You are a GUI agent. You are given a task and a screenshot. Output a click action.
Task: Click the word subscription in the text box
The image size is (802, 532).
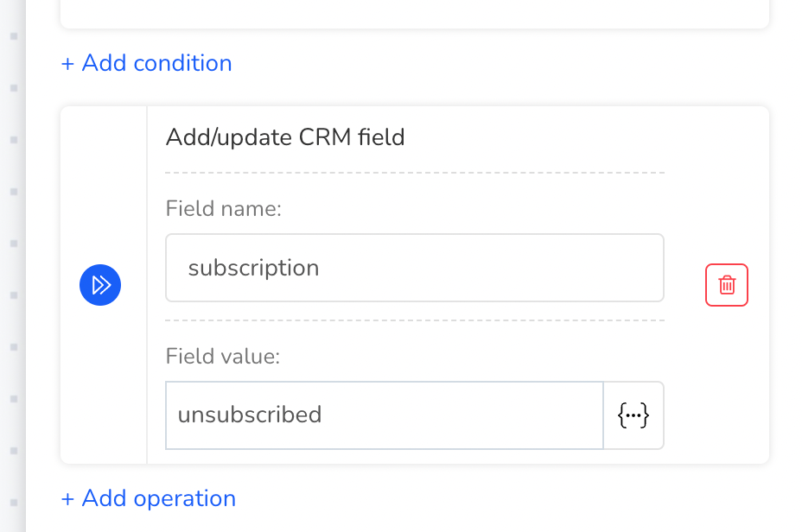tap(254, 269)
